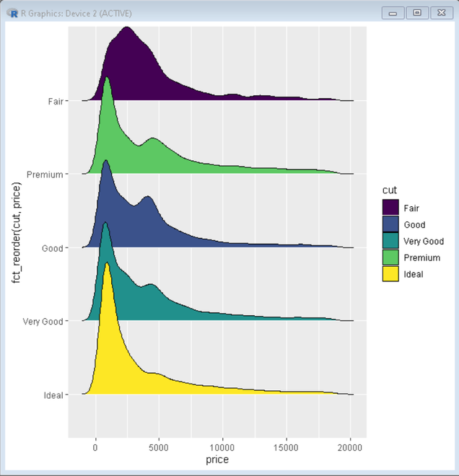
Task: Click the 'price' x-axis title
Action: pyautogui.click(x=217, y=459)
